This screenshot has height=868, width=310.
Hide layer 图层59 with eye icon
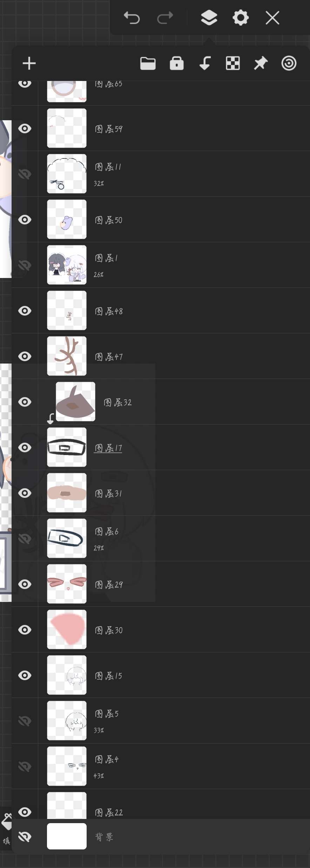[25, 128]
